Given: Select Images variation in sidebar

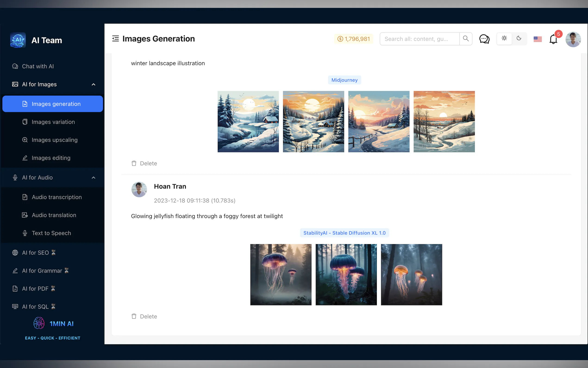Looking at the screenshot, I should 53,122.
